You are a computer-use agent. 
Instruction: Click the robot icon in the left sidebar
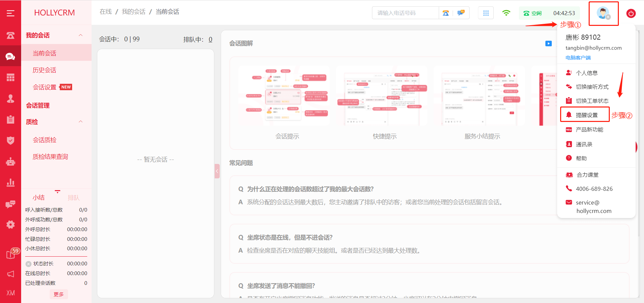[10, 162]
